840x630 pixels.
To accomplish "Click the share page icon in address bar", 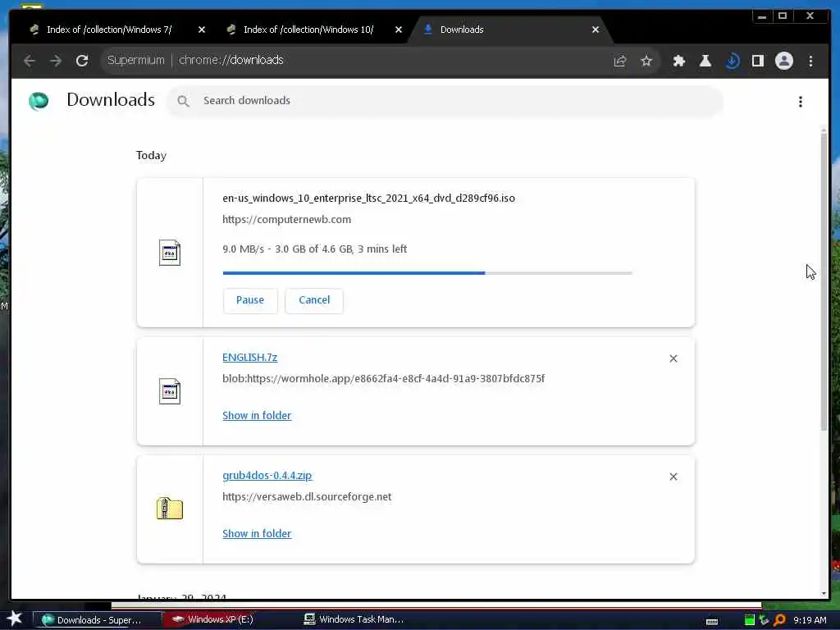I will click(x=620, y=61).
